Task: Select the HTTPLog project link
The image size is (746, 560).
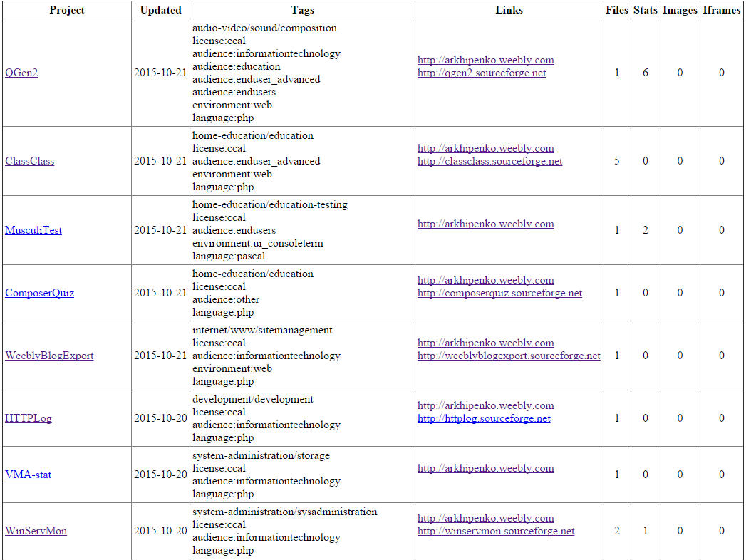Action: point(29,418)
